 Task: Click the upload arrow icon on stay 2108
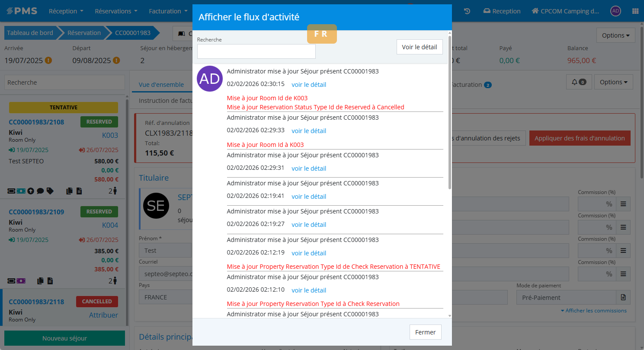pyautogui.click(x=31, y=191)
